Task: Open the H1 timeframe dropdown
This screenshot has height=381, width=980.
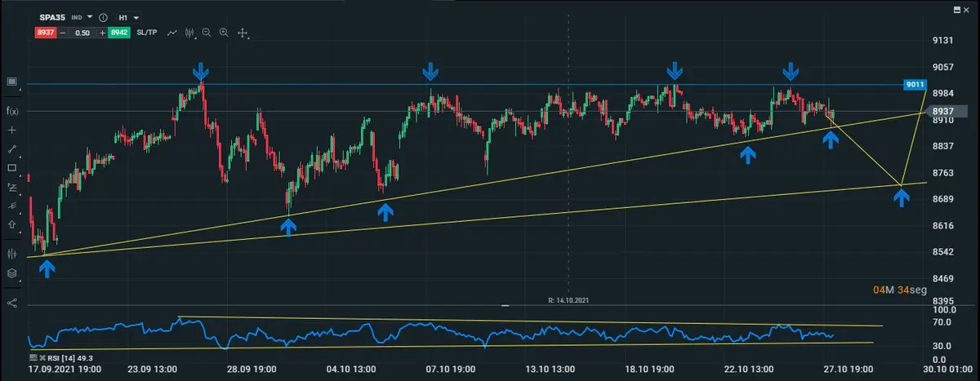Action: 129,17
